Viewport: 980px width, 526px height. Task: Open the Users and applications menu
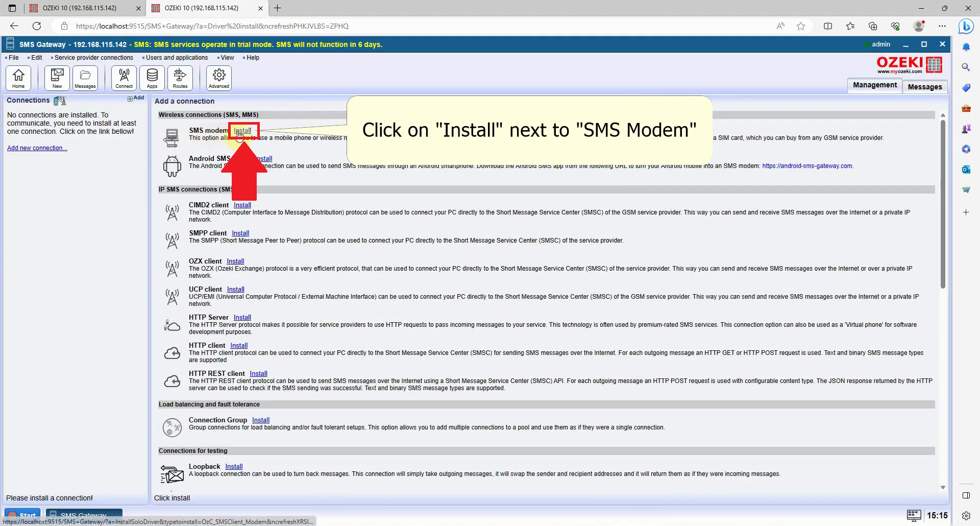pos(177,58)
